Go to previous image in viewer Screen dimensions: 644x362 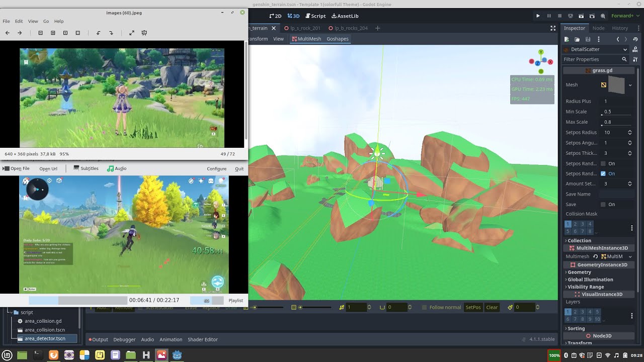(x=7, y=33)
